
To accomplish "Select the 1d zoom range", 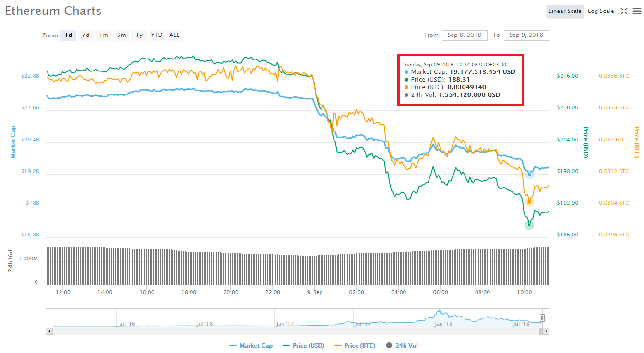I will coord(69,35).
